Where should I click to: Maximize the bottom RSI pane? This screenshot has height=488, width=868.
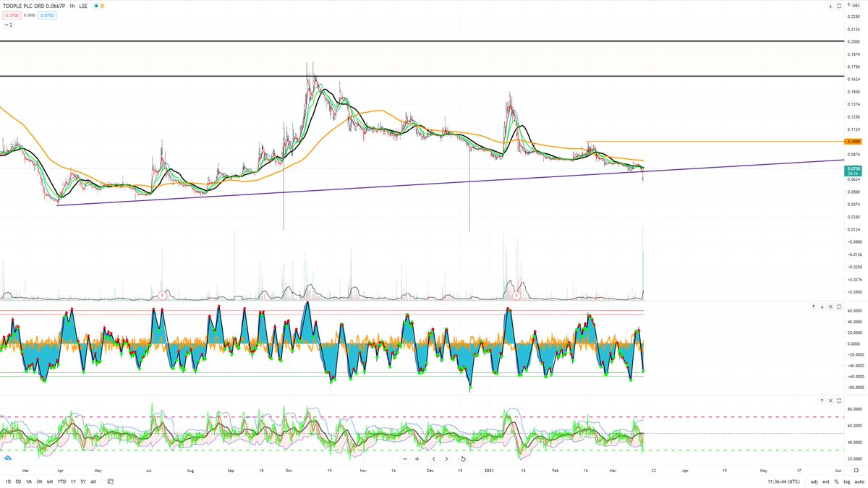coord(838,400)
